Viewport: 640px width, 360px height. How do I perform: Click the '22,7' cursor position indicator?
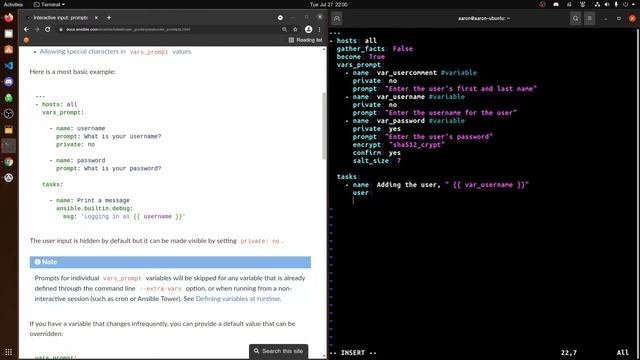(569, 353)
